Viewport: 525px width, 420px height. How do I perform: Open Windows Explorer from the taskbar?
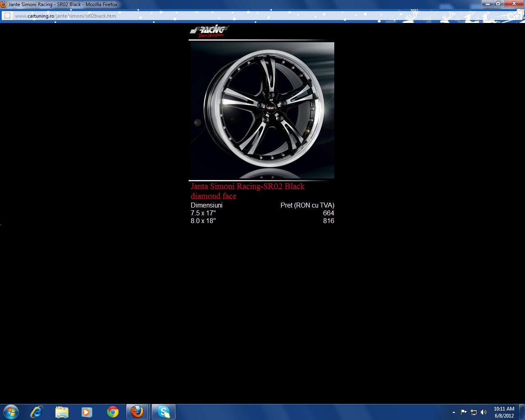coord(62,412)
